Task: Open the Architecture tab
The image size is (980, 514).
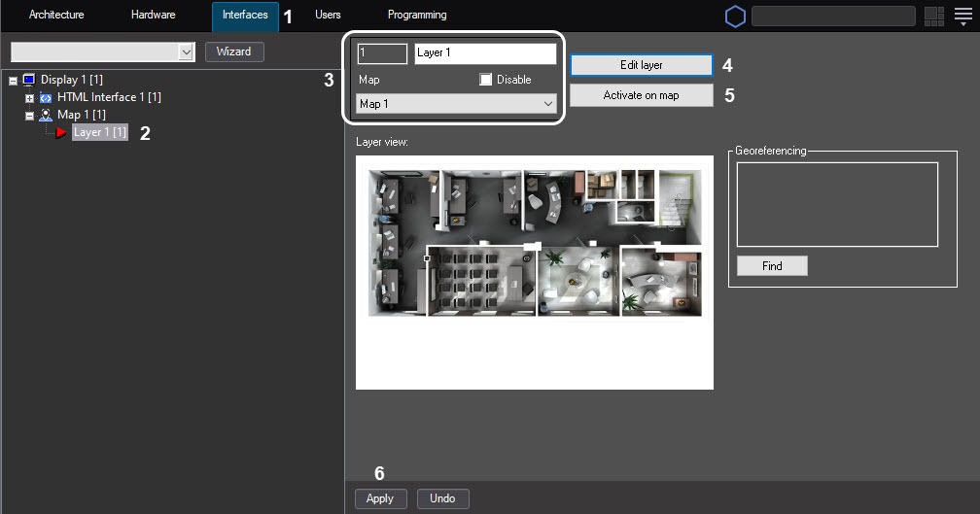Action: pyautogui.click(x=56, y=15)
